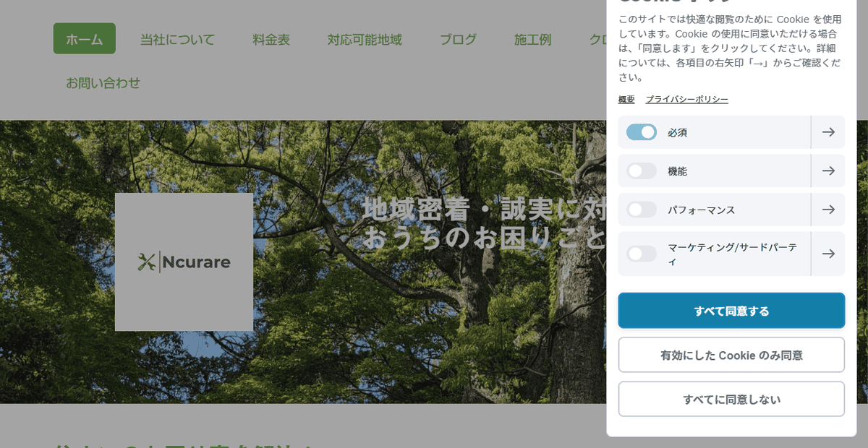This screenshot has width=868, height=448.
Task: Enable the 機能 cookie switch
Action: [x=642, y=171]
